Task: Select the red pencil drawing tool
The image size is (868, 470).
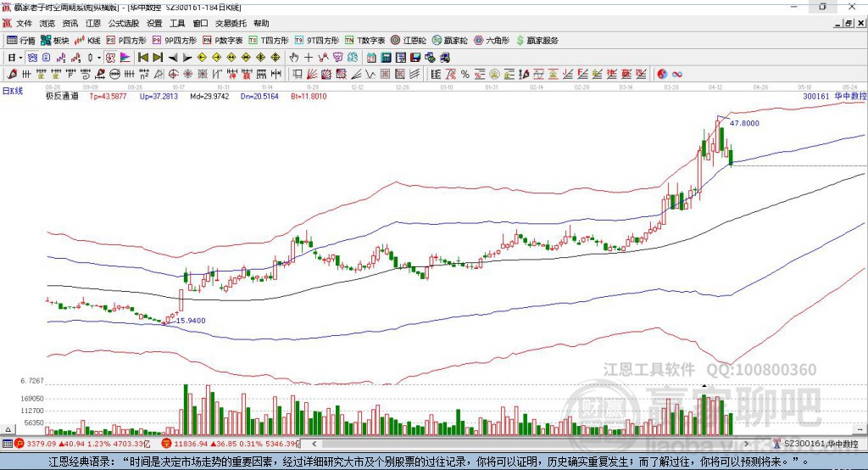Action: (12, 74)
